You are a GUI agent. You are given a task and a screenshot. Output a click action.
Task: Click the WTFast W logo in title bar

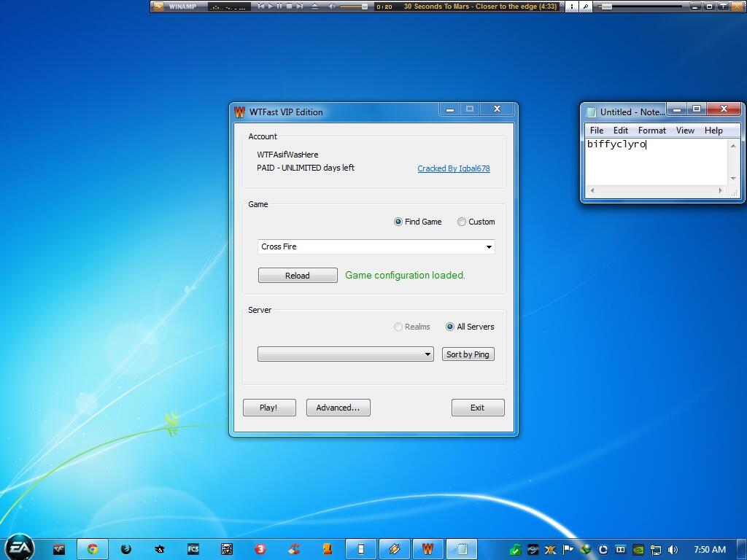239,112
